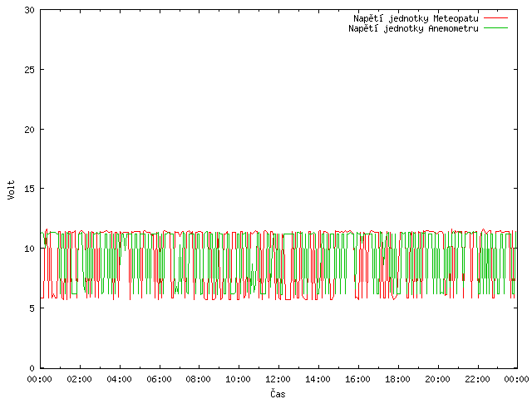Click the y-axis value 5
532x399 pixels.
click(x=32, y=308)
